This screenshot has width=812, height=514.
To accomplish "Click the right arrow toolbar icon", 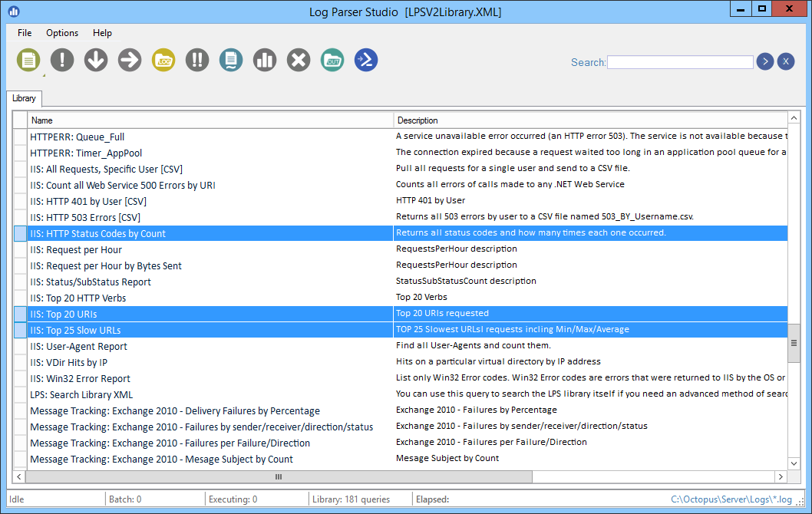I will [130, 60].
